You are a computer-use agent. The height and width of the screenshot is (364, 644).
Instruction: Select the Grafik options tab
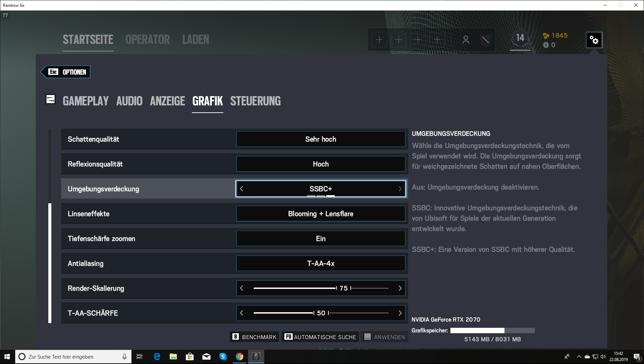[207, 101]
